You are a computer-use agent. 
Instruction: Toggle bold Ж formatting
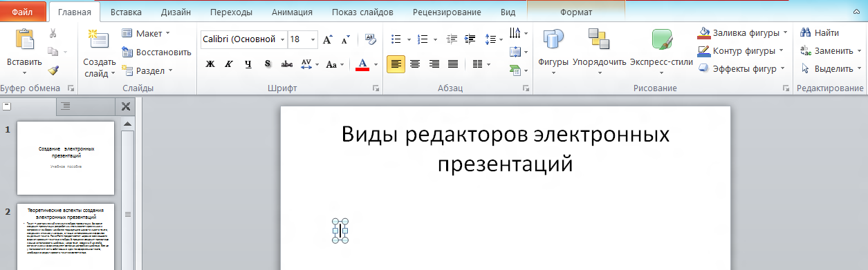pyautogui.click(x=211, y=64)
